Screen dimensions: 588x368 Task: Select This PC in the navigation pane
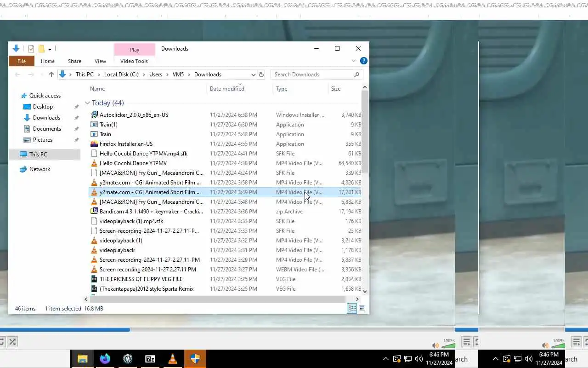[38, 155]
